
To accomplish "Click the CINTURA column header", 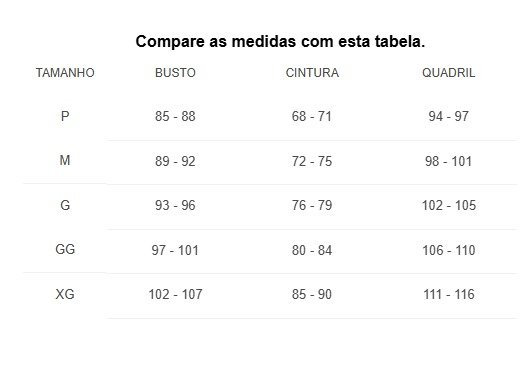I will [312, 73].
